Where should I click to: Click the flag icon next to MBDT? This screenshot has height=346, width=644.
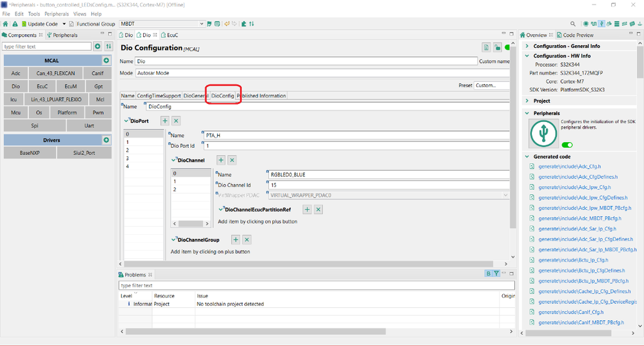click(x=210, y=24)
